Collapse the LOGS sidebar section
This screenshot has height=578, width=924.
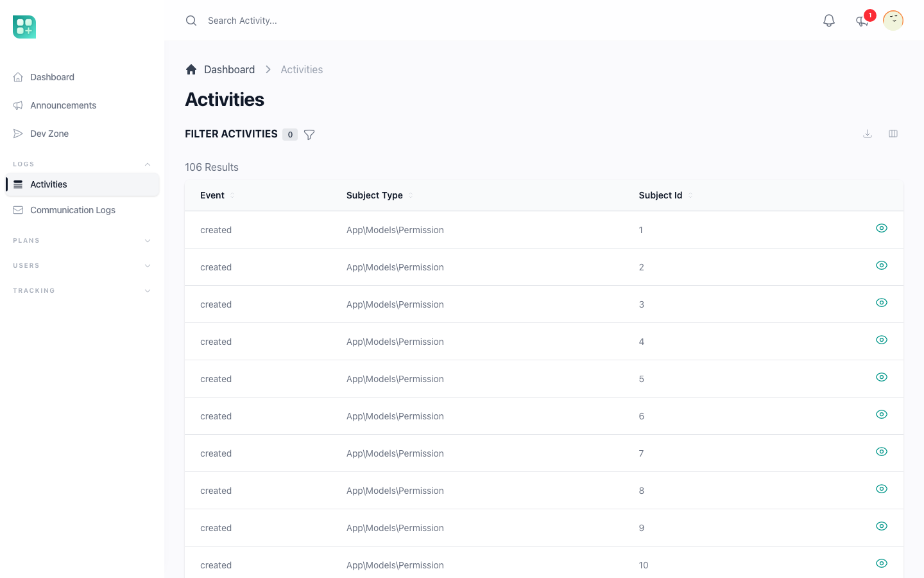[82, 164]
